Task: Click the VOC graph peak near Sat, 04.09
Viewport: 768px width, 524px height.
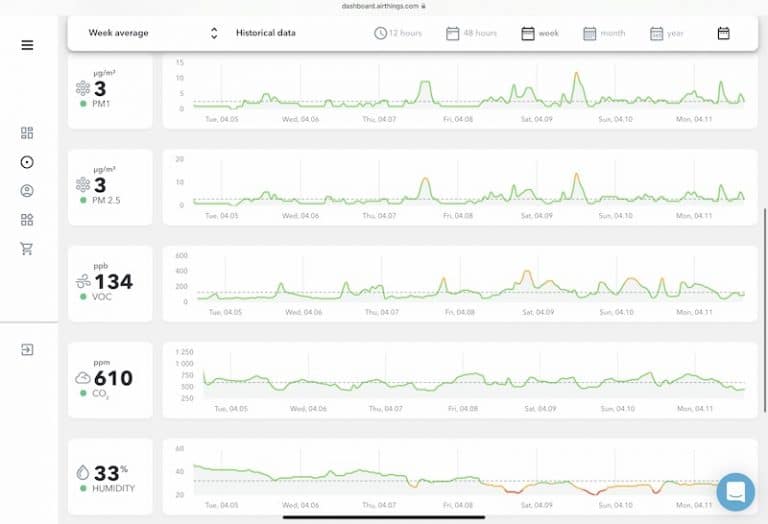Action: tap(526, 273)
